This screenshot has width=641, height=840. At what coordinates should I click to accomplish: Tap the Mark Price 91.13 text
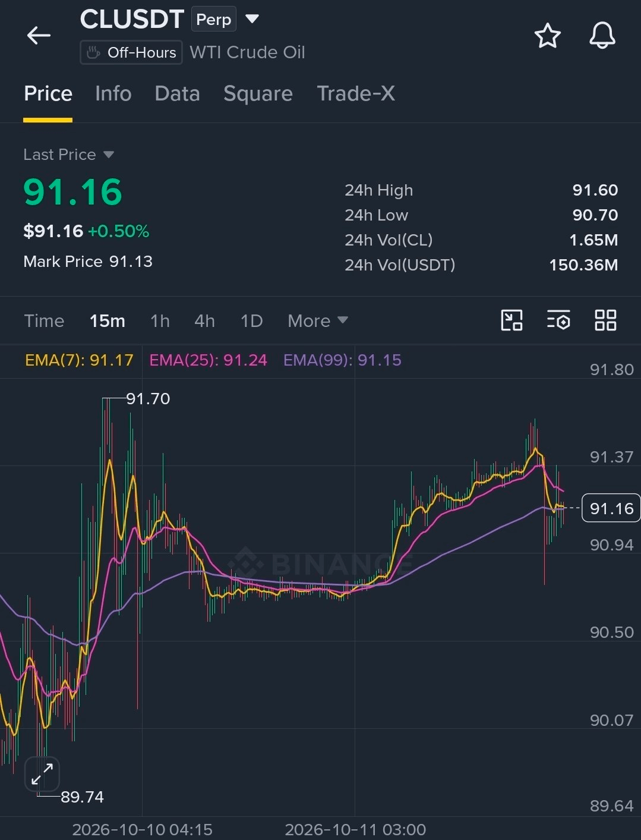point(88,262)
